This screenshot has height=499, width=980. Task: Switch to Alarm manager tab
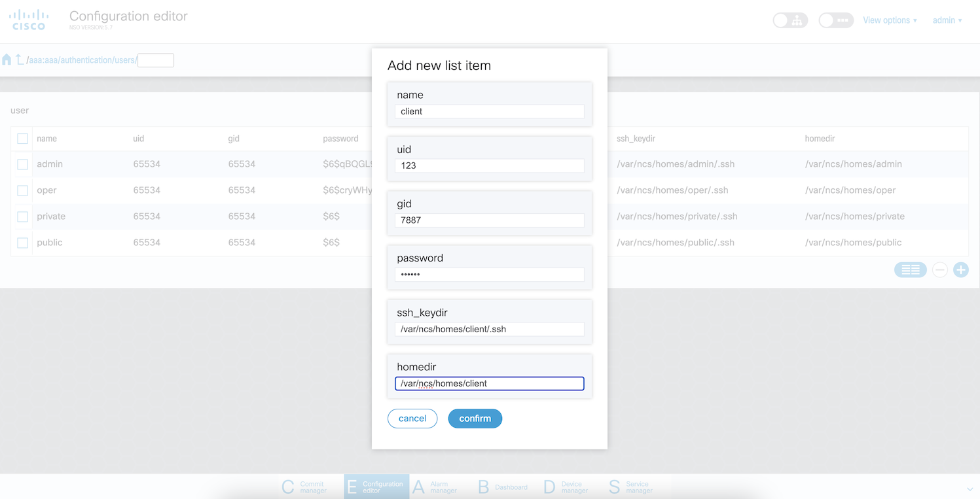coord(435,487)
